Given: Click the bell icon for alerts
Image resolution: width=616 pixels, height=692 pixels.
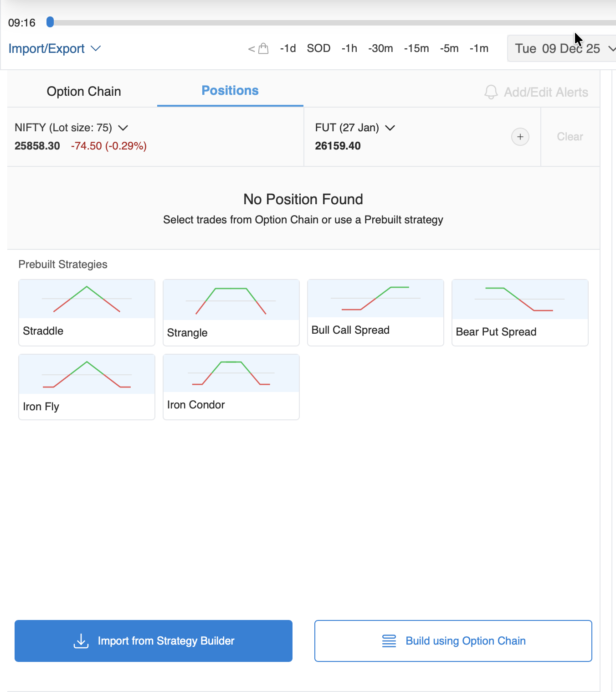Looking at the screenshot, I should [491, 92].
